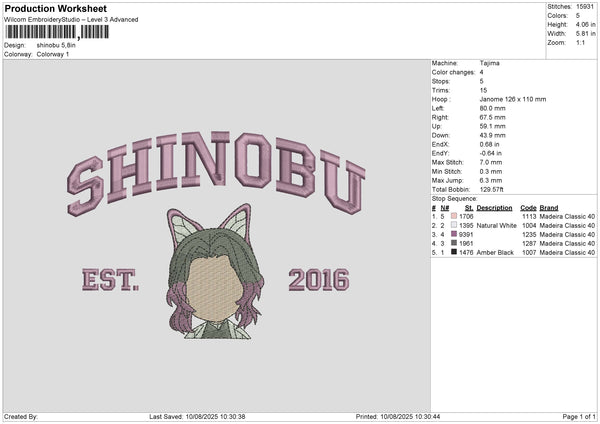
Task: Click the Zoom value 1:1
Action: tap(580, 42)
